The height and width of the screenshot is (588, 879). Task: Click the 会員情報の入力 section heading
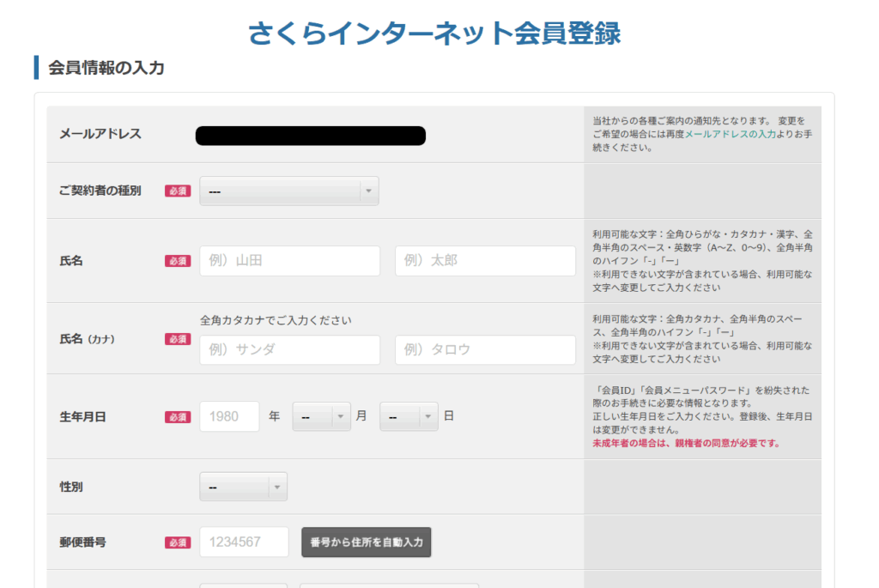click(106, 68)
